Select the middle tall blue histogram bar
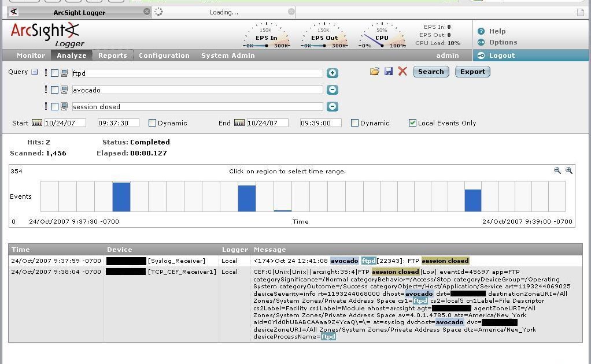This screenshot has height=364, width=591. (x=247, y=198)
